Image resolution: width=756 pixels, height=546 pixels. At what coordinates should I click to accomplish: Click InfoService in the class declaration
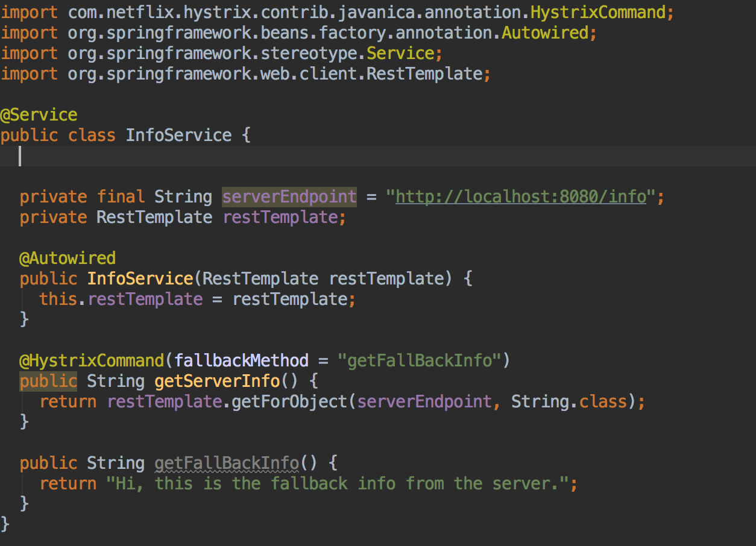pyautogui.click(x=178, y=135)
